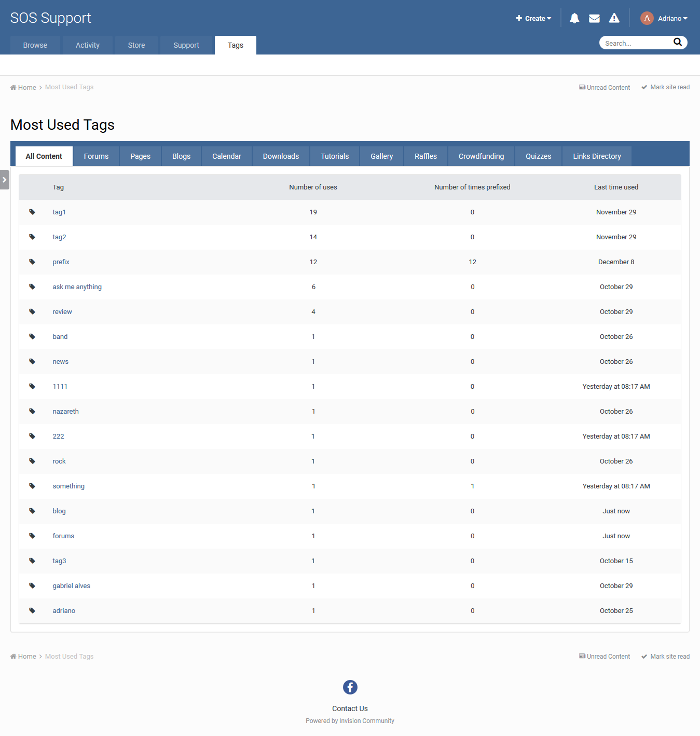Select the All Content tab
The image size is (700, 736).
point(44,156)
